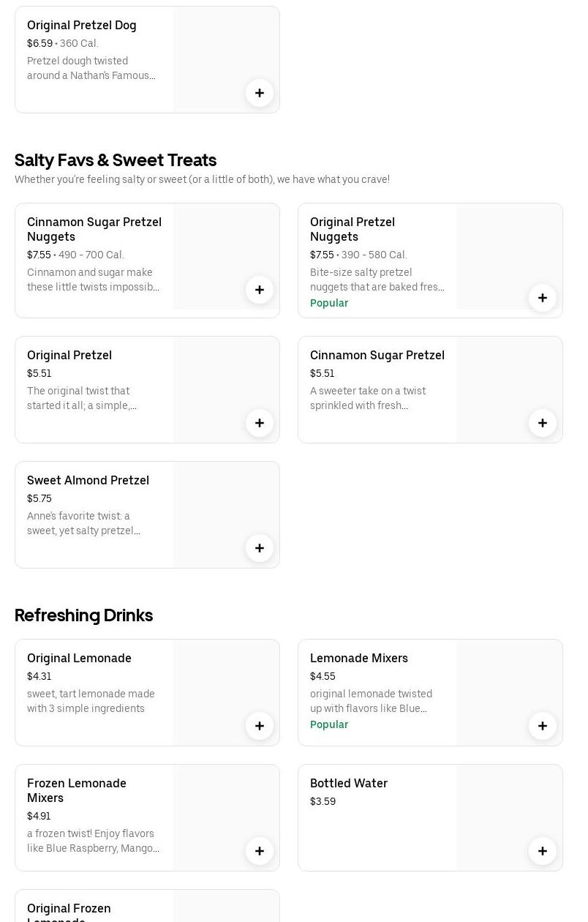Select the Cinnamon Sugar Pretzel Nuggets title

point(94,229)
